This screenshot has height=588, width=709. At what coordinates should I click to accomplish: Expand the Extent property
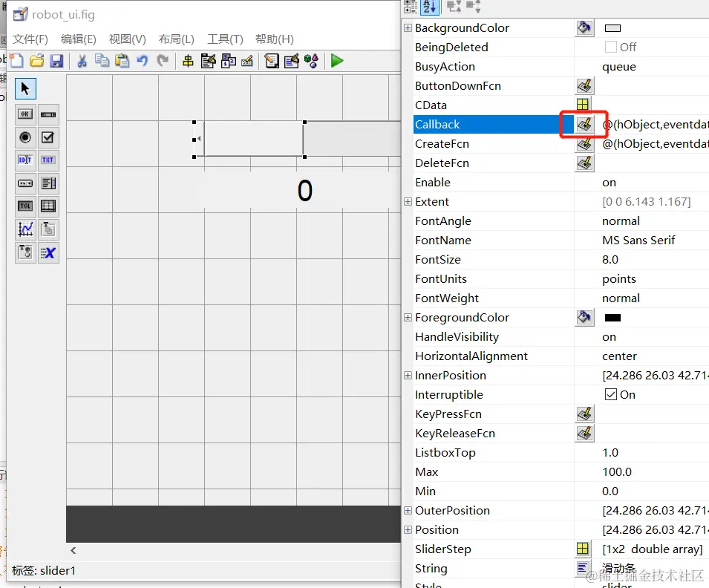pyautogui.click(x=408, y=202)
